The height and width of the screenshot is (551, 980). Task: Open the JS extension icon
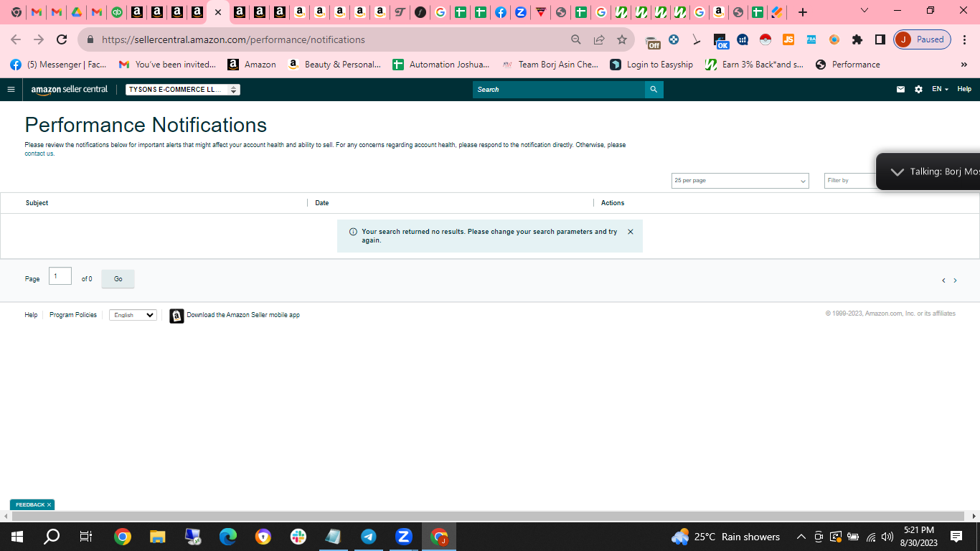click(788, 39)
